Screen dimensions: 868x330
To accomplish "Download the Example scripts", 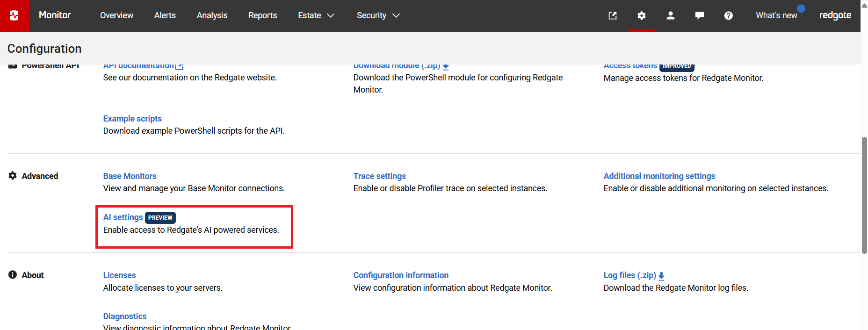I will [x=132, y=119].
